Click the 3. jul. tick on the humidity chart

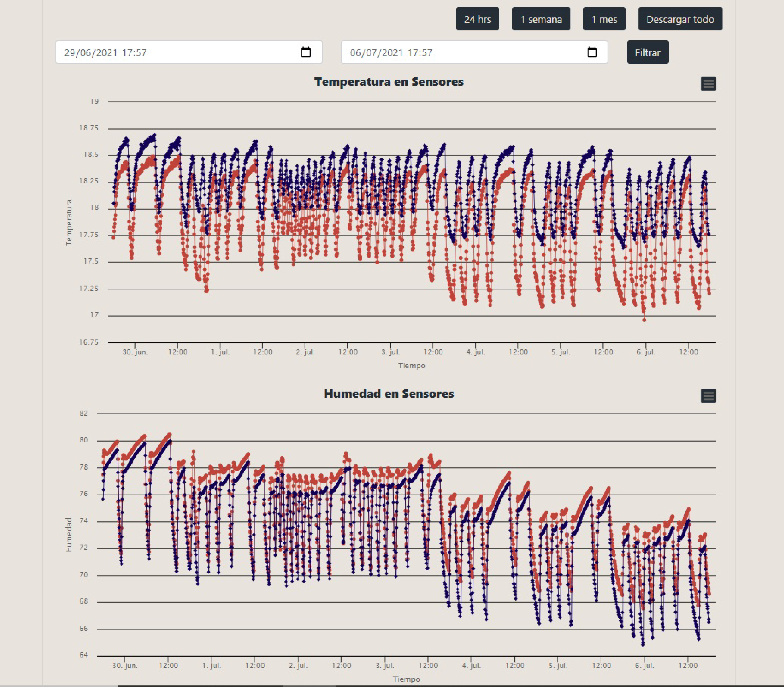385,665
